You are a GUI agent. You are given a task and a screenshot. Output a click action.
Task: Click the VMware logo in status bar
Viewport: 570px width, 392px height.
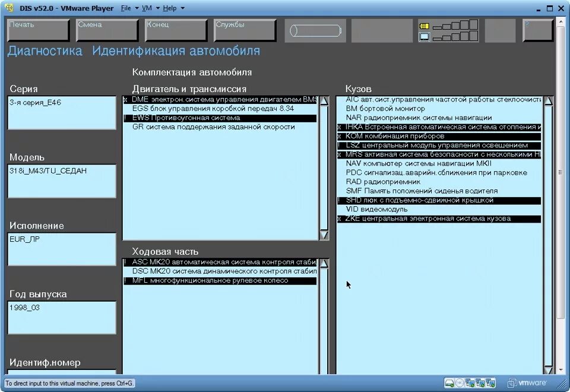point(527,383)
